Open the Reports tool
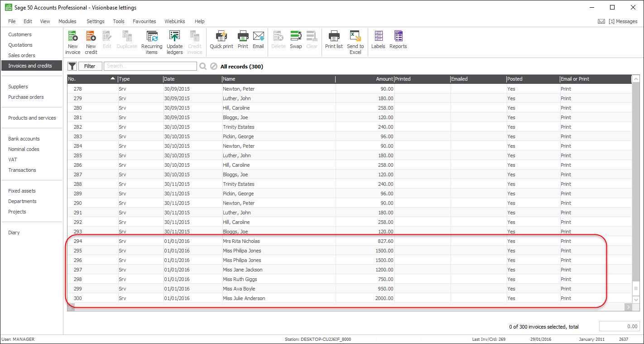The width and height of the screenshot is (644, 344). (x=398, y=40)
